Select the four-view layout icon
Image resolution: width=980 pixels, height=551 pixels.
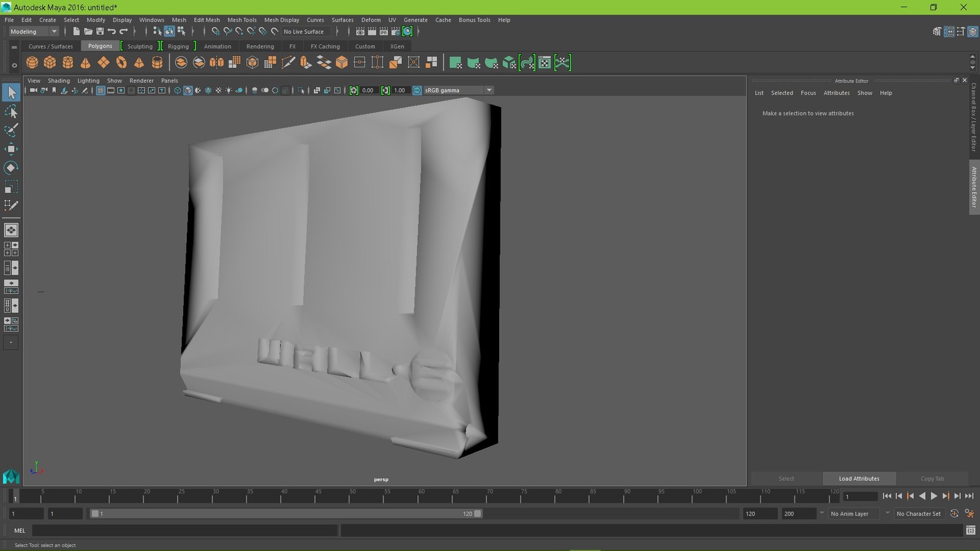(11, 249)
